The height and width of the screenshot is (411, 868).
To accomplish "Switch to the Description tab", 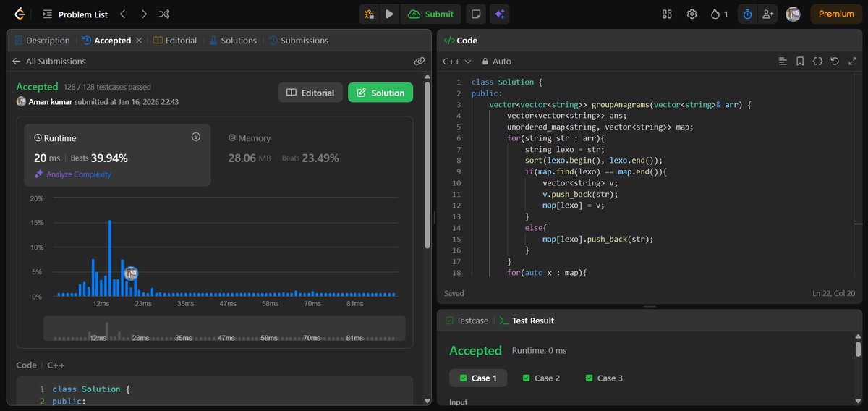I will [42, 41].
